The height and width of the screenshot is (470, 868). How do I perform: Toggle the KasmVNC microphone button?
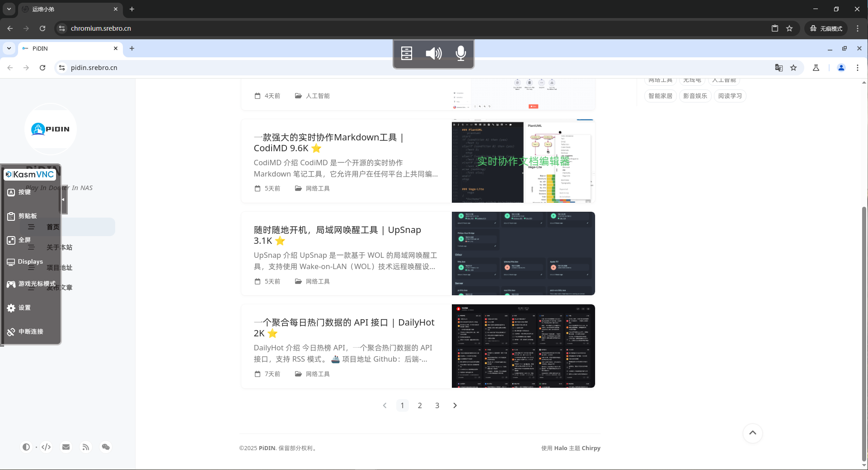460,54
